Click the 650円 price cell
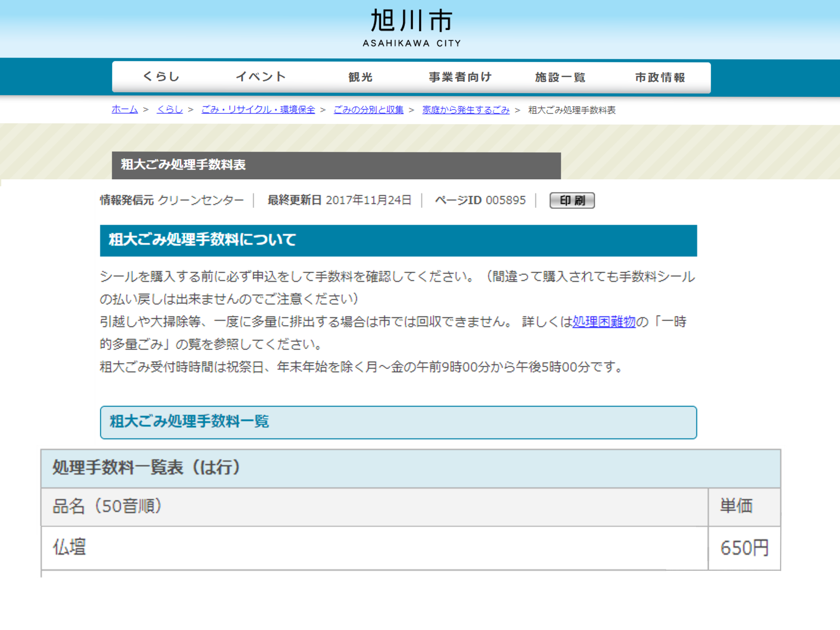 click(x=744, y=548)
